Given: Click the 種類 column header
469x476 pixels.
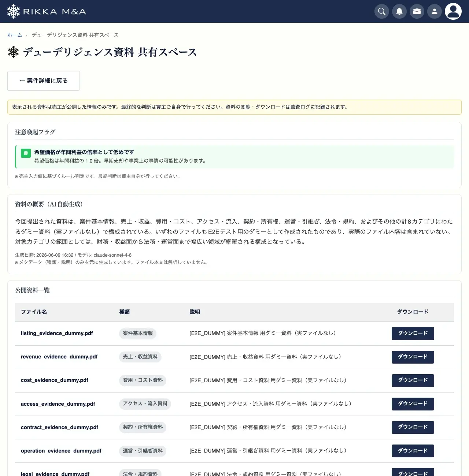Looking at the screenshot, I should (x=125, y=312).
